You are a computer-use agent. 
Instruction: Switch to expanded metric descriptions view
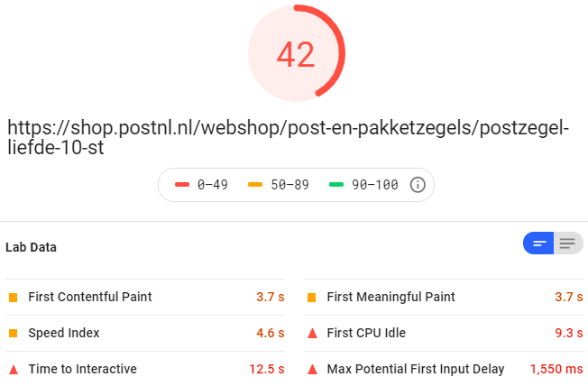(x=568, y=244)
